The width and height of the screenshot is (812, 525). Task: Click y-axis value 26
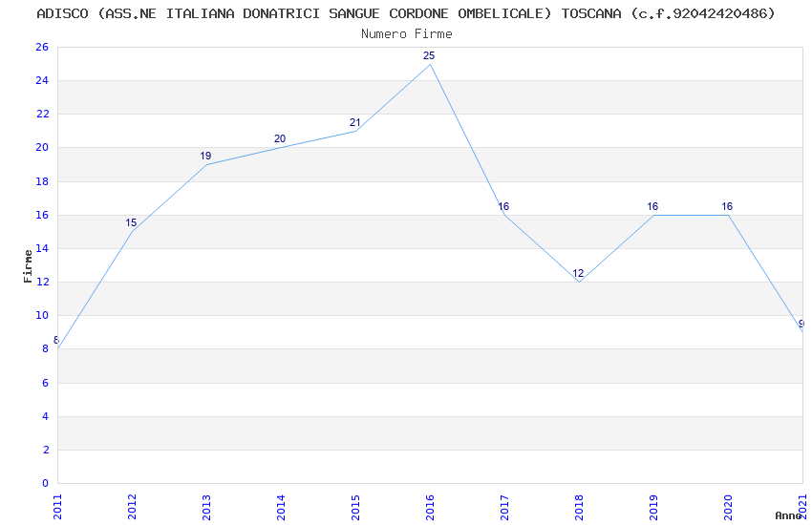click(42, 47)
